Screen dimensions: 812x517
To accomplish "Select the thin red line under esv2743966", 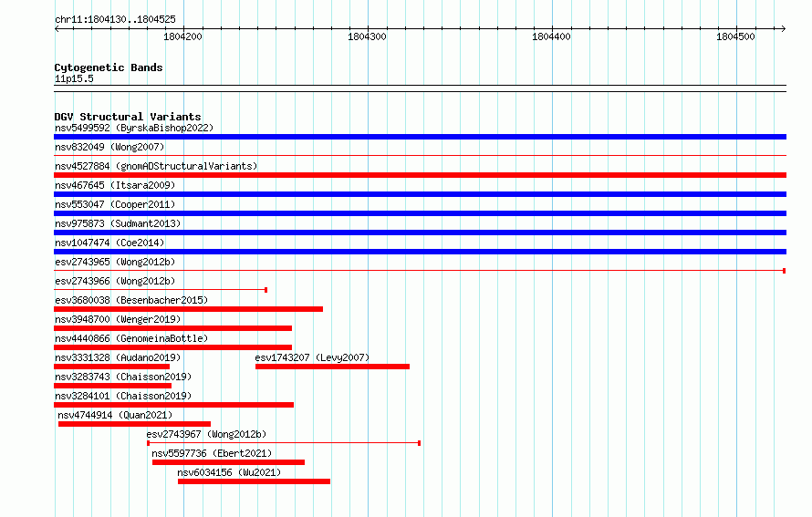I will (x=161, y=290).
